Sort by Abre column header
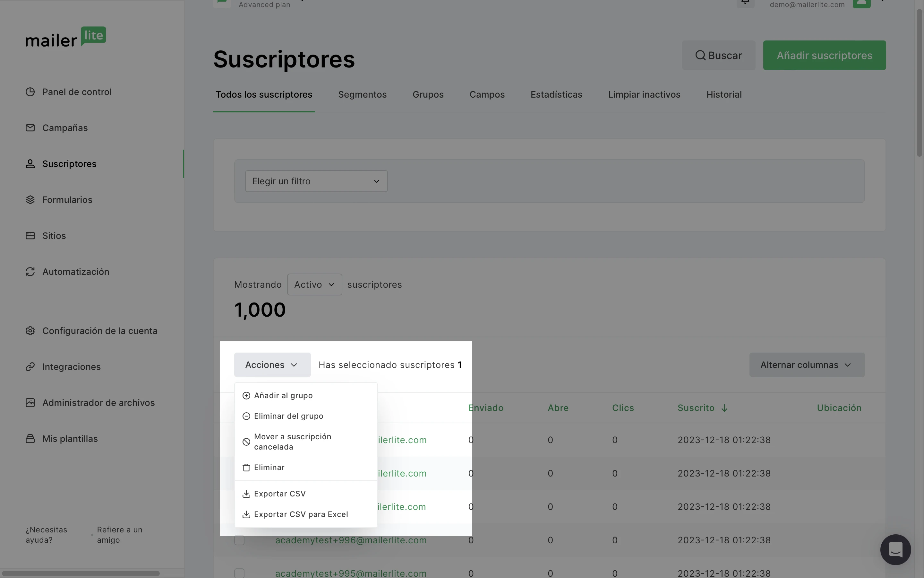 tap(558, 408)
